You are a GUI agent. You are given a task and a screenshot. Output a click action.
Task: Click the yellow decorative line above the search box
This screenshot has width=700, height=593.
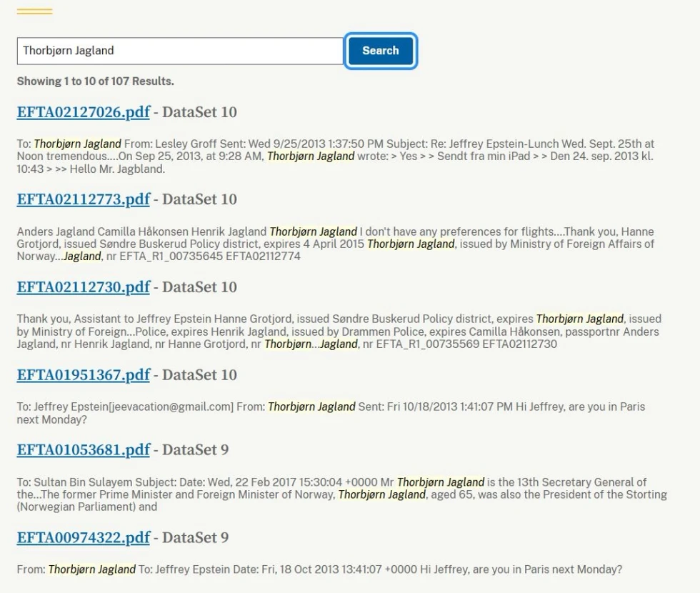tap(34, 12)
